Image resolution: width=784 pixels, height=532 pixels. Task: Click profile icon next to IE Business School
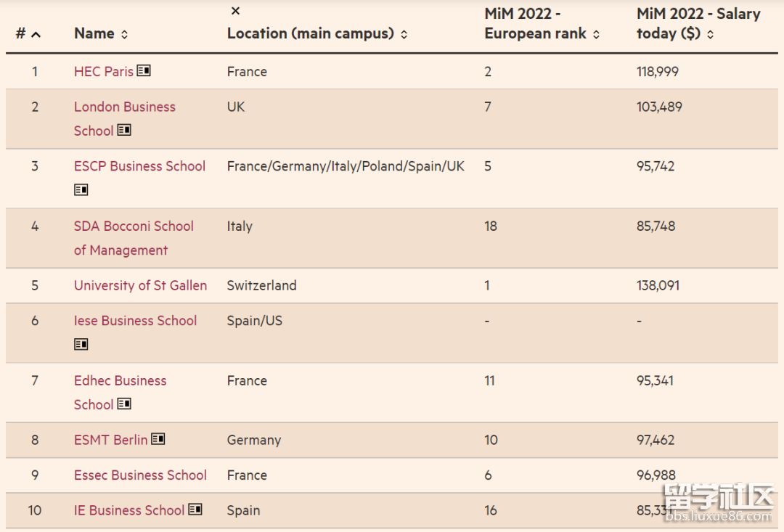pyautogui.click(x=195, y=510)
